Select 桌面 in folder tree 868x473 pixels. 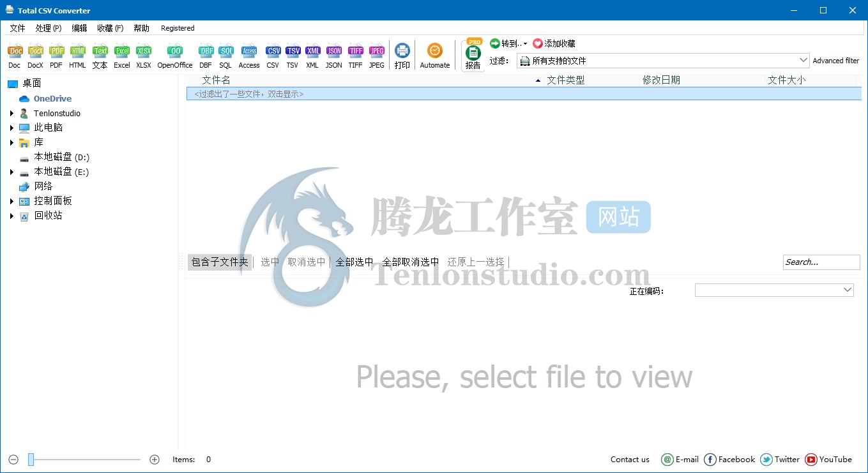click(31, 84)
